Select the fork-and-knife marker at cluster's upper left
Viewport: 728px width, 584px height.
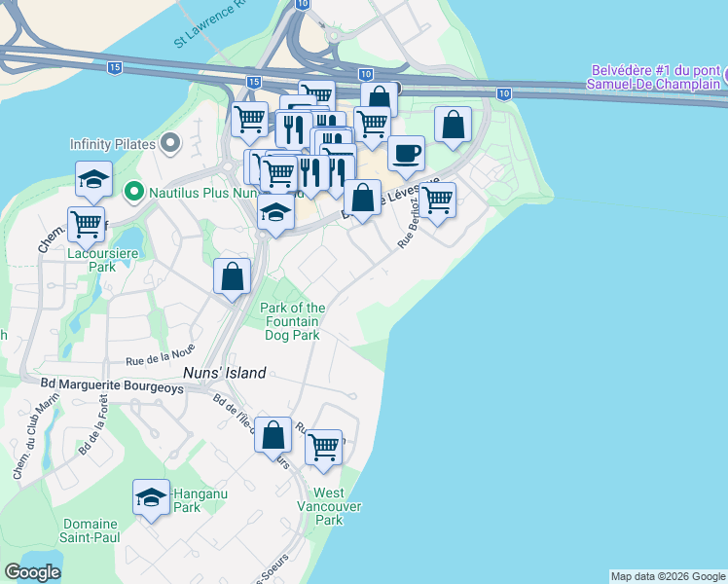[294, 130]
